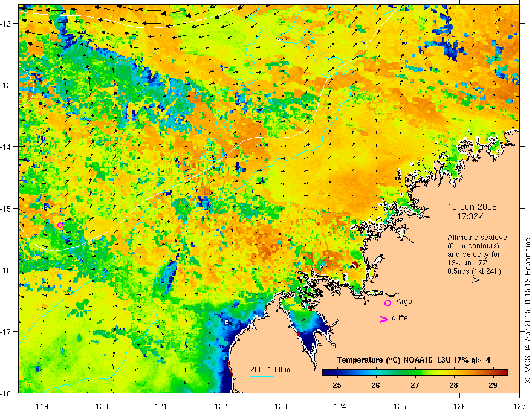This screenshot has width=532, height=411.
Task: Click latitude axis label -13
Action: [x=6, y=85]
